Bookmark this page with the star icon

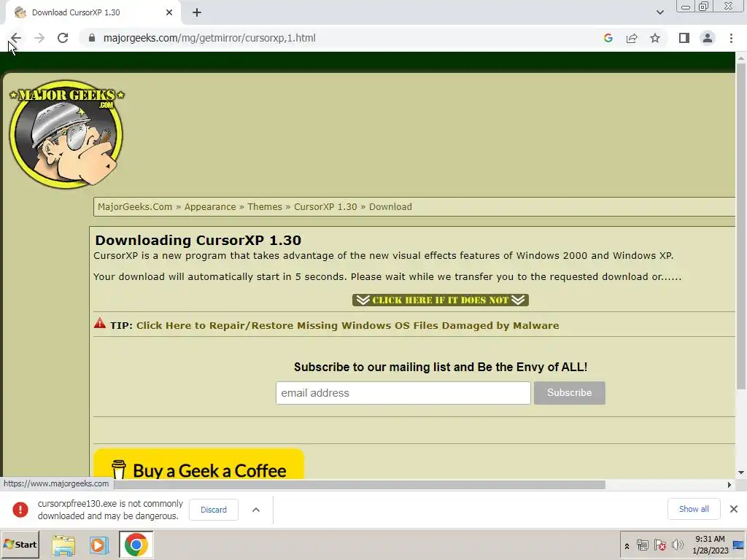655,38
